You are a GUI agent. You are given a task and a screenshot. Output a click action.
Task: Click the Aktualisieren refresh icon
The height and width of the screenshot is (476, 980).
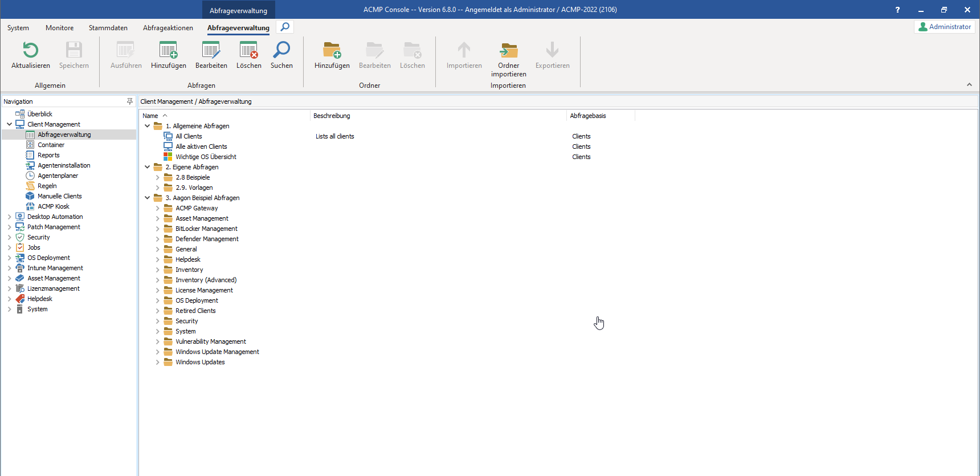click(31, 51)
